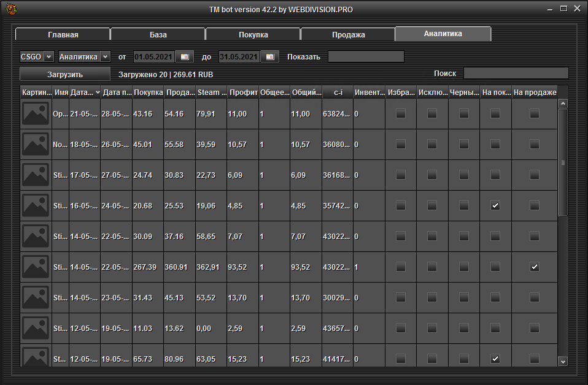Image resolution: width=588 pixels, height=385 pixels.
Task: Uncheck На покупке for the 20.68 row
Action: [495, 206]
